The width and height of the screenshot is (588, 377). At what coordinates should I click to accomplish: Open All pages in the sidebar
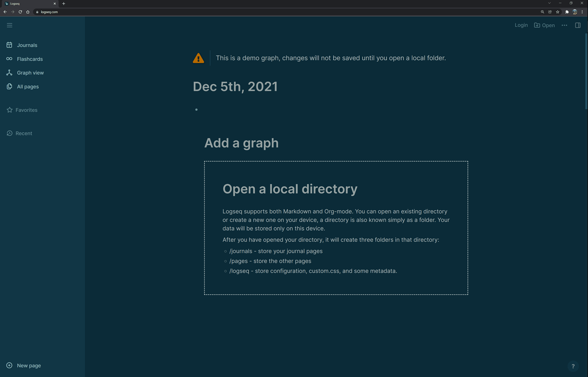tap(28, 87)
